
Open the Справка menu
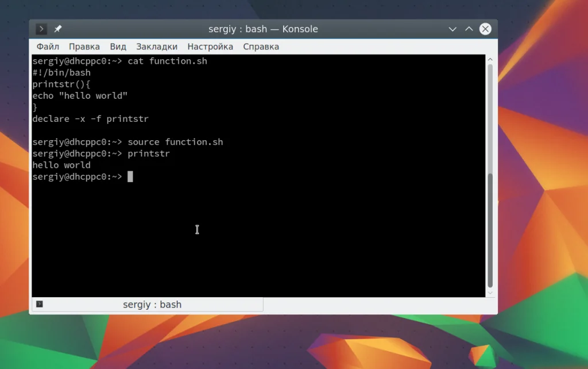261,47
